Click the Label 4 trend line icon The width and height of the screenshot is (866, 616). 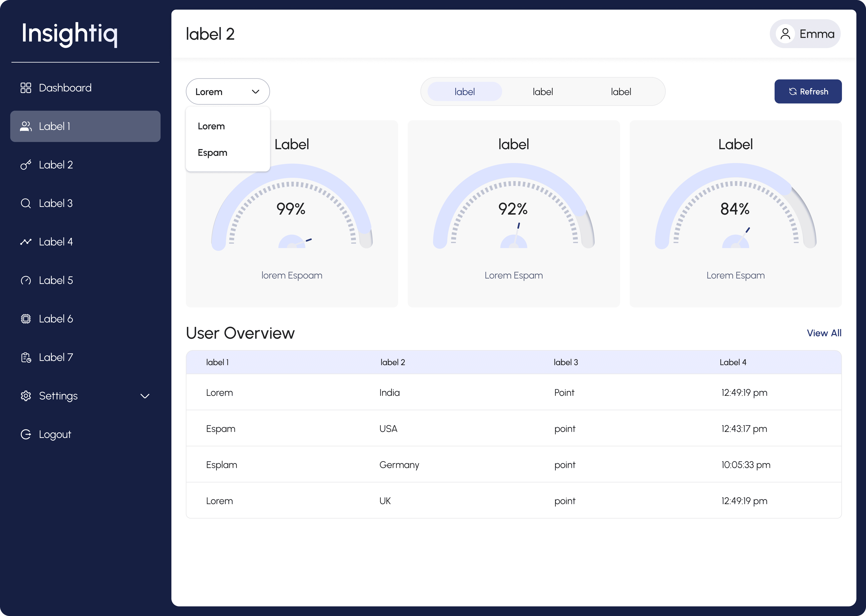click(x=26, y=242)
